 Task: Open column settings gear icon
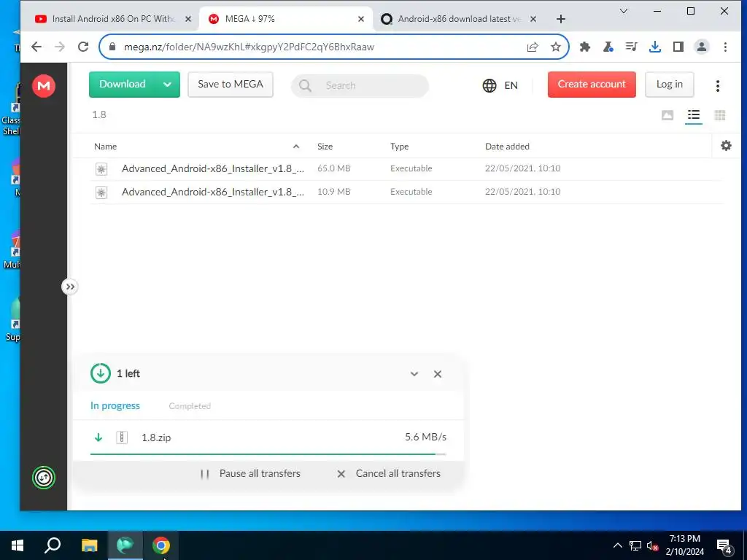726,146
